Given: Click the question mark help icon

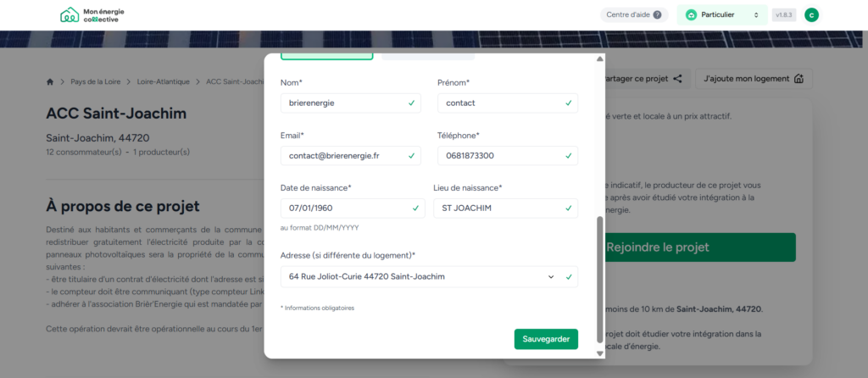Looking at the screenshot, I should tap(657, 15).
